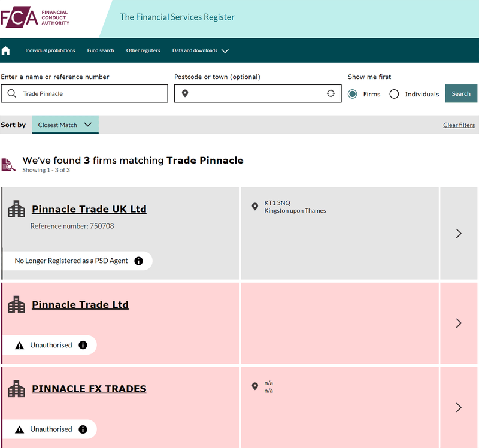Viewport: 479px width, 448px height.
Task: Click the magnifier icon in name field
Action: tap(11, 93)
